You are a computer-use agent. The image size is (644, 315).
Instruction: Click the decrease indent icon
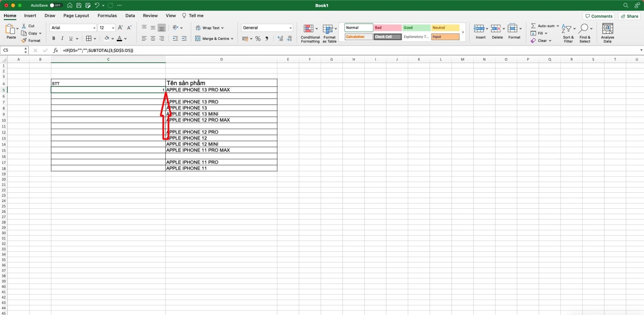175,39
